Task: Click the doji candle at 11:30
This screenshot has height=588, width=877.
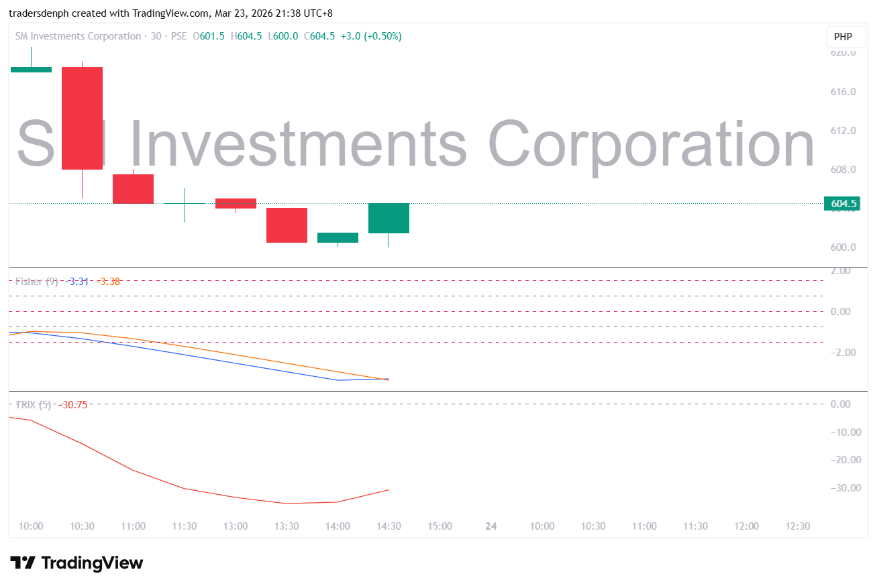Action: tap(185, 203)
